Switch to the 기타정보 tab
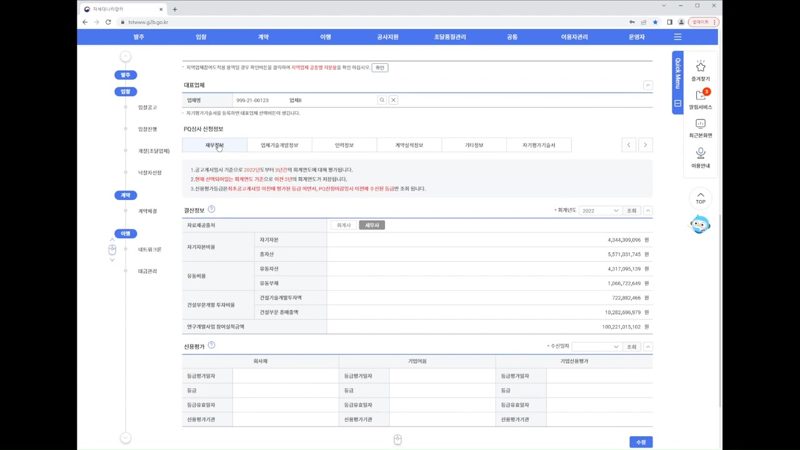Screen dimensions: 800x450 tap(474, 145)
